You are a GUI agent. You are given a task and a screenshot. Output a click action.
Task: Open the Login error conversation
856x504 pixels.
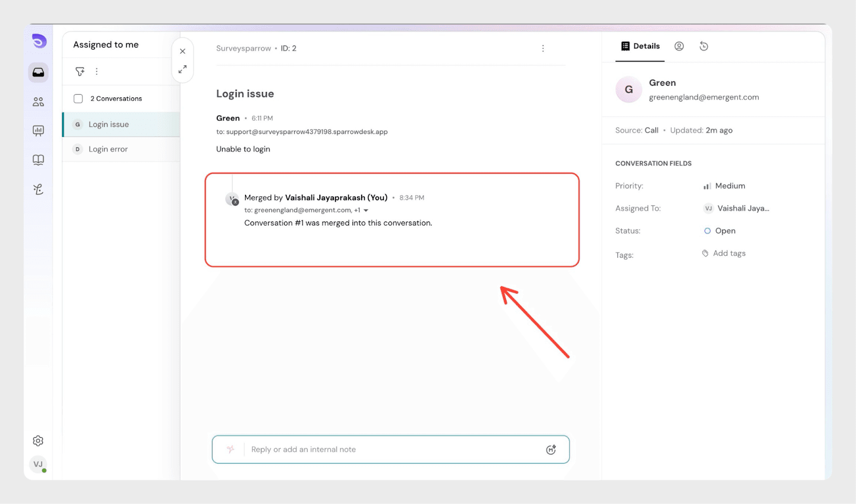(108, 149)
